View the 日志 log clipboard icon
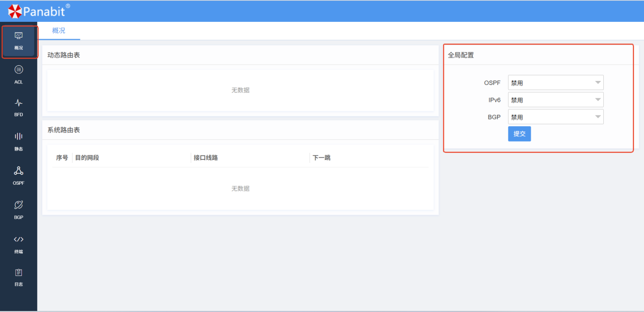 click(x=19, y=272)
